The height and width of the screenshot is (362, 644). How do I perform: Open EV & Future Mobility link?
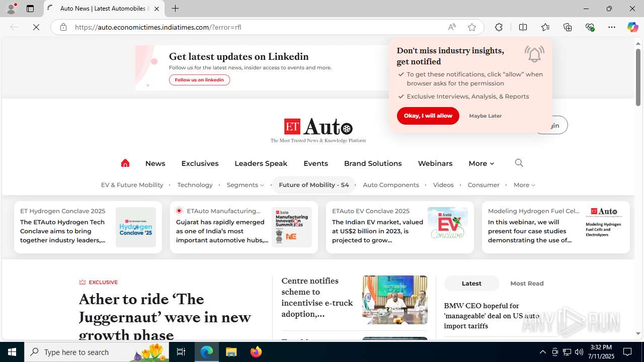132,185
